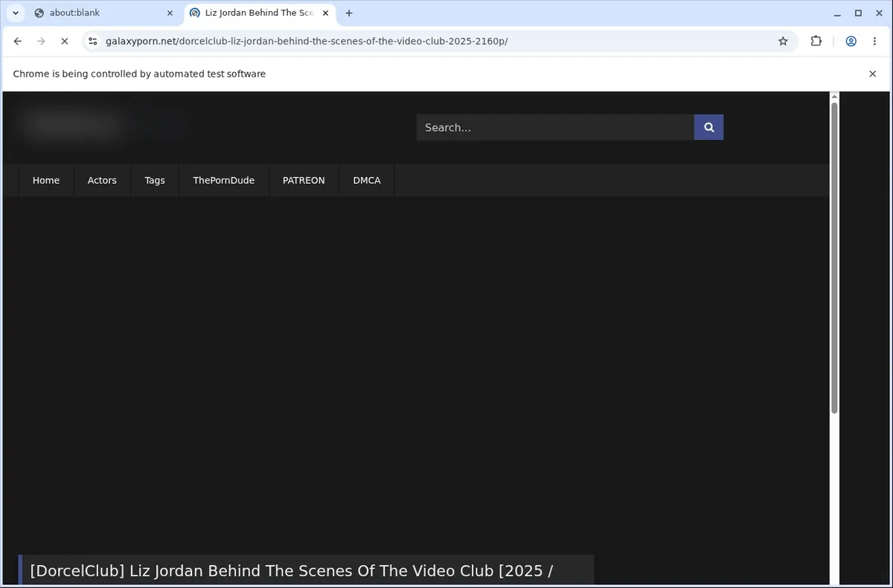Open site information icon in address bar
This screenshot has width=893, height=588.
pyautogui.click(x=93, y=42)
